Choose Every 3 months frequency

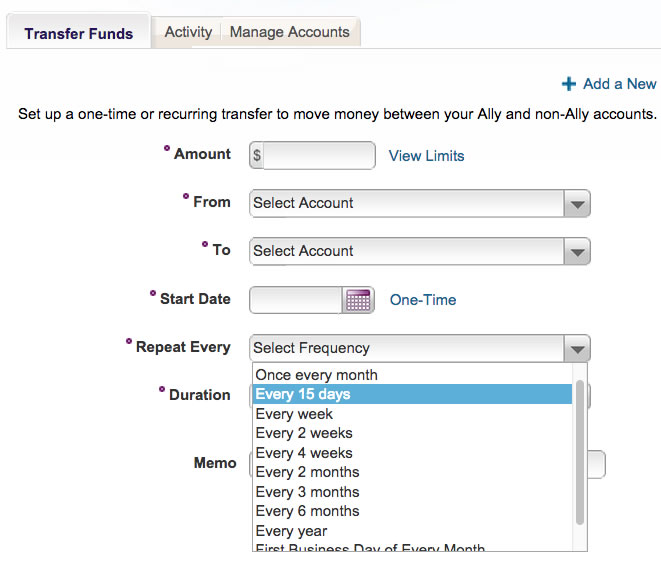pos(307,492)
